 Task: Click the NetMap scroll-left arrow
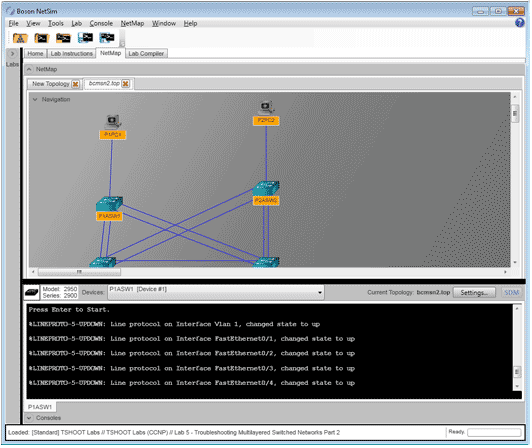[33, 272]
